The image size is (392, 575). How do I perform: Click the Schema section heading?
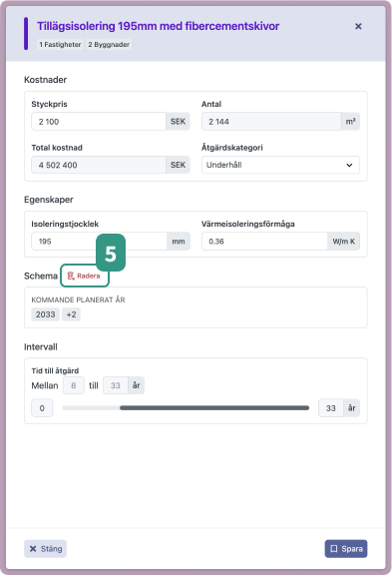click(41, 276)
